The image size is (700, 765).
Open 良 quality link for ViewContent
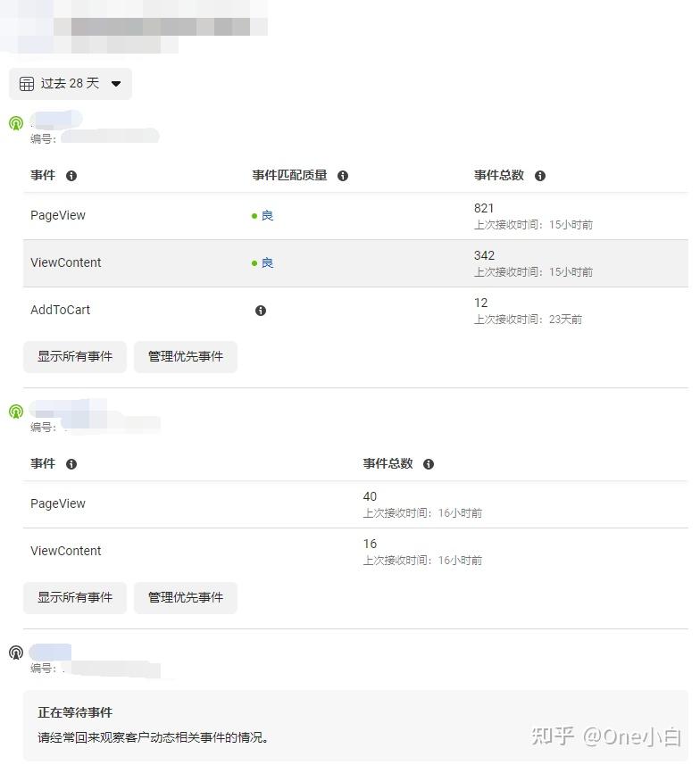point(267,263)
